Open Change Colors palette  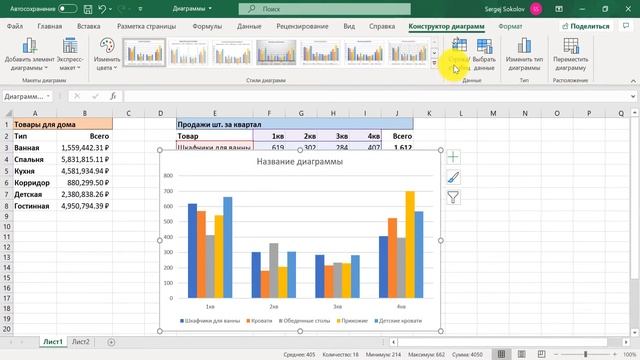point(107,54)
